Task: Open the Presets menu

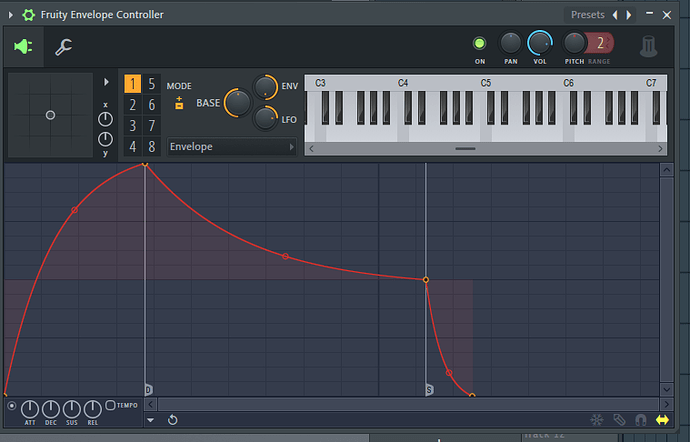Action: pyautogui.click(x=587, y=15)
